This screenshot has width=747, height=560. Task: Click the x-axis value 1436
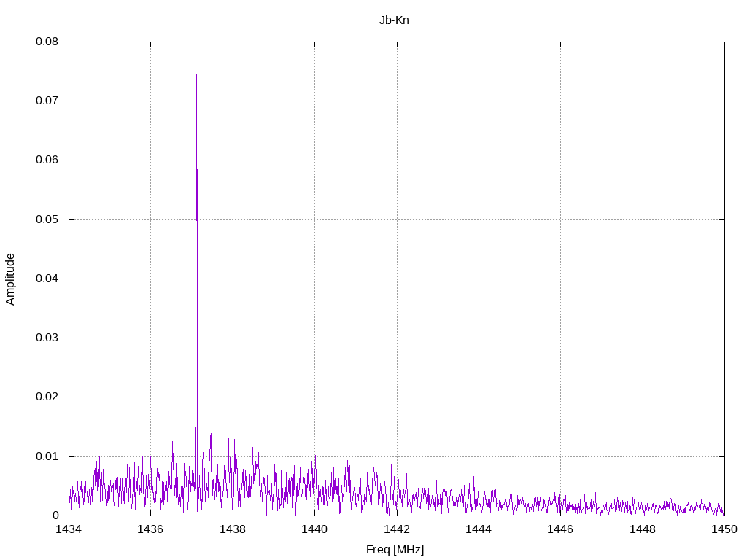150,529
